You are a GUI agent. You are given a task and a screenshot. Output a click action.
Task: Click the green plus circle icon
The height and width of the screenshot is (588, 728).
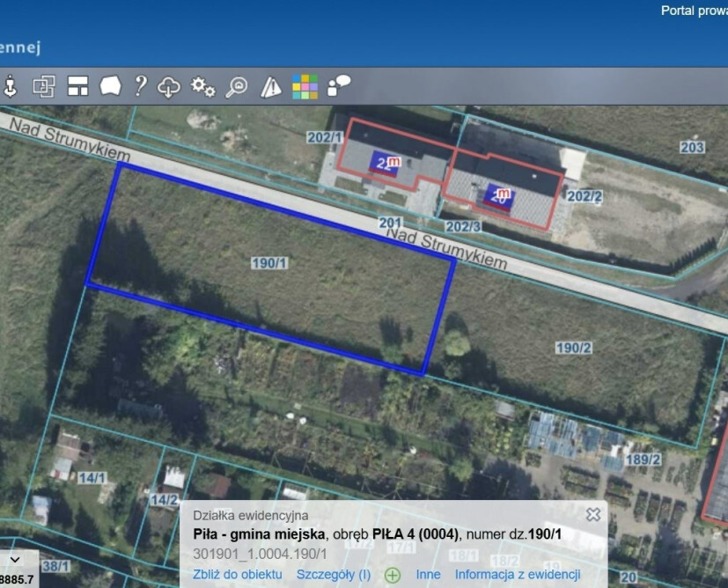(393, 575)
